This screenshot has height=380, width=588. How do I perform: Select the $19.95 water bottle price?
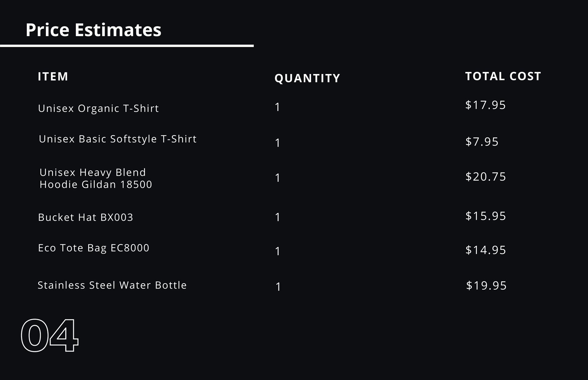486,285
